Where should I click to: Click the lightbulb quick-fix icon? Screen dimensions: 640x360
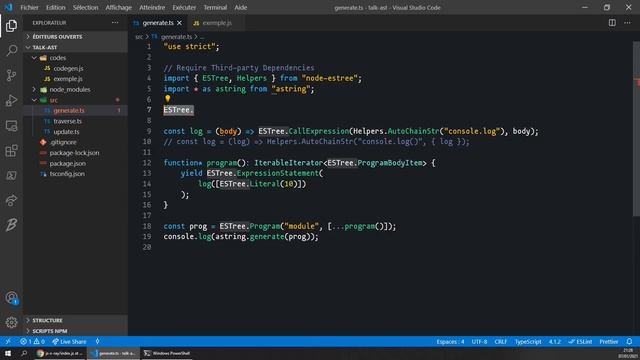pos(167,98)
